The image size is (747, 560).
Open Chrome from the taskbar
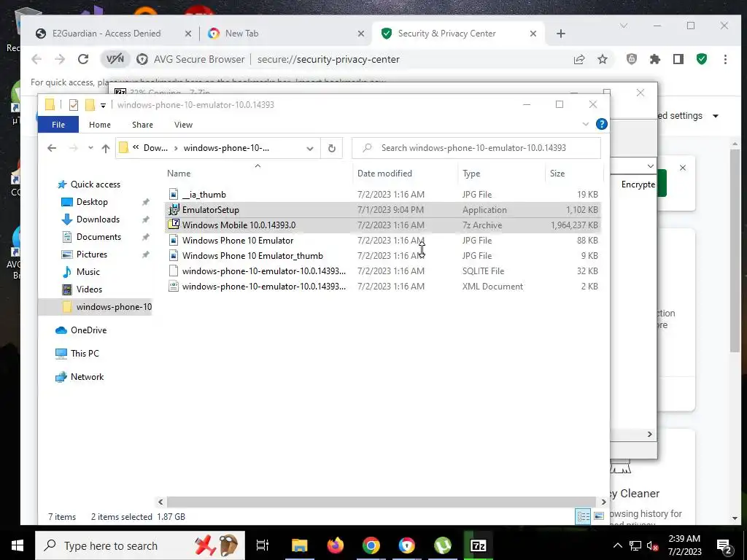[x=371, y=545]
